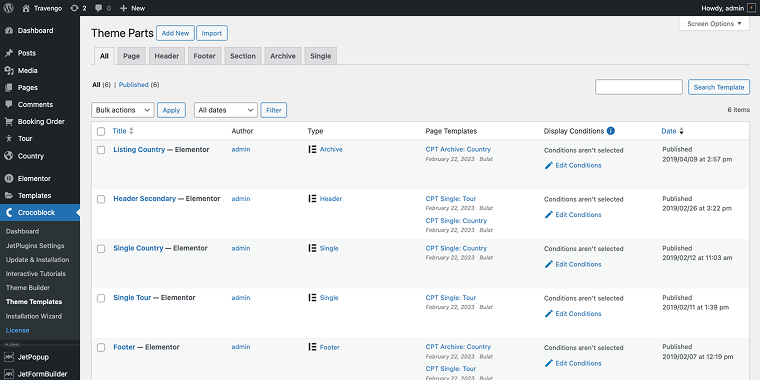Click the plus New content item
This screenshot has width=760, height=380.
point(132,8)
